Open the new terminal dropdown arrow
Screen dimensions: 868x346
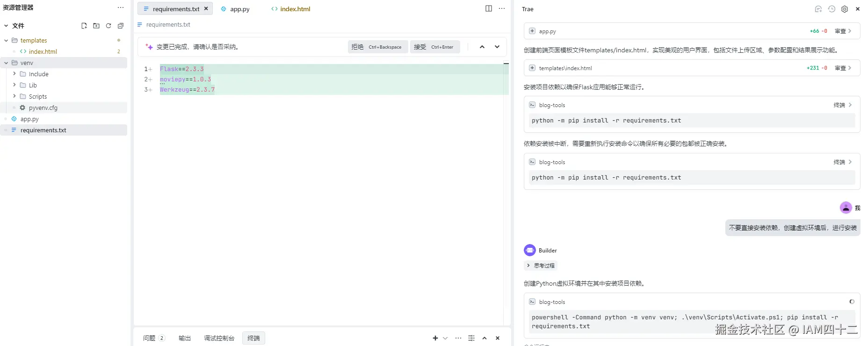tap(445, 338)
